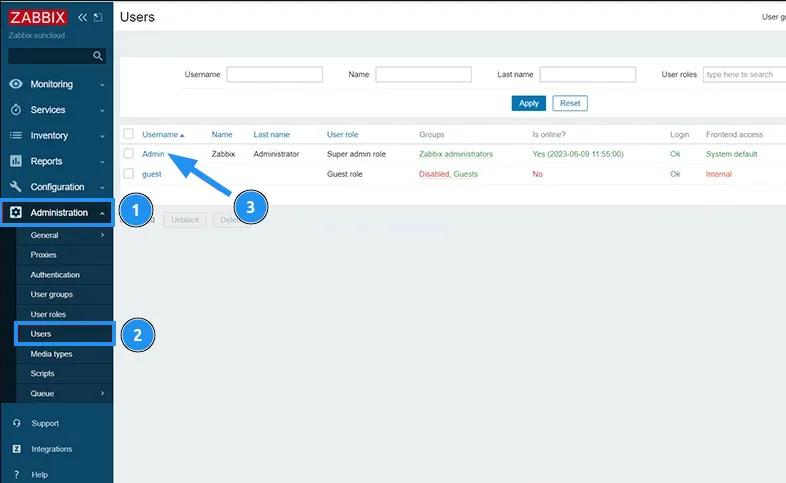Click the Configuration wrench icon

[16, 186]
